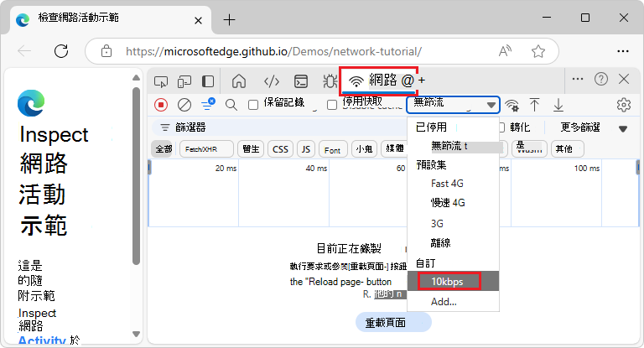Toggle the DevTools sidebar panel icon
The height and width of the screenshot is (348, 644).
point(208,81)
